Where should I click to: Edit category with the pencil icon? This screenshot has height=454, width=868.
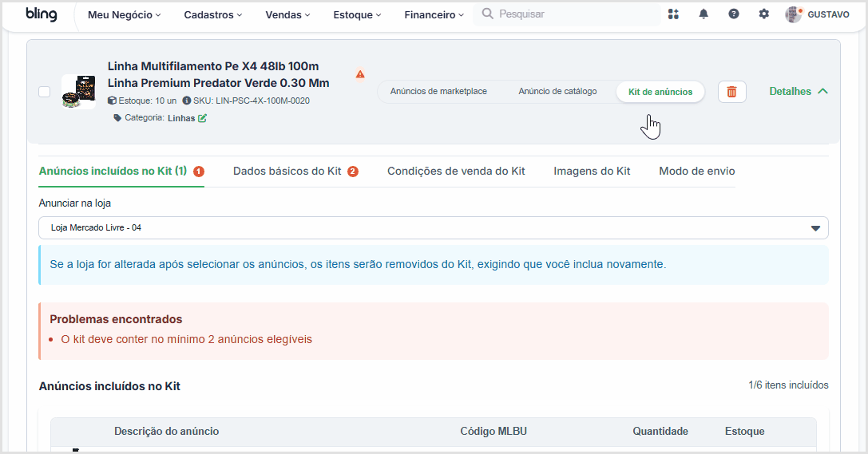[203, 118]
